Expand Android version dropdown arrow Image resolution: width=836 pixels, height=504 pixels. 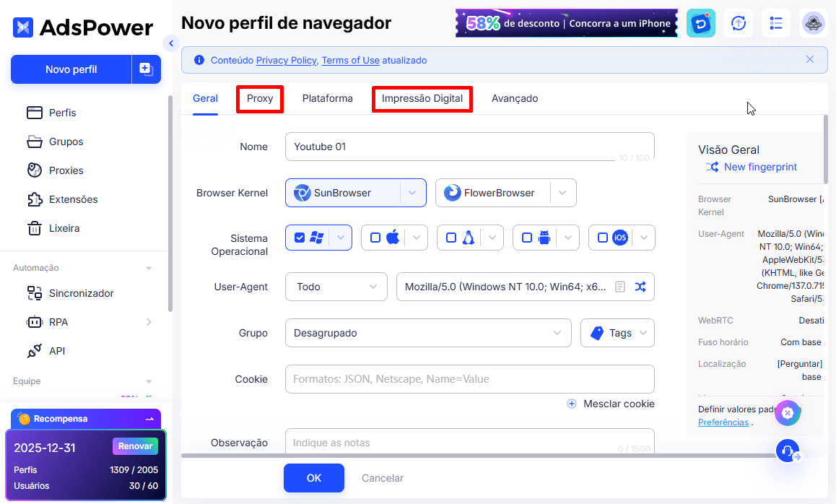click(568, 238)
